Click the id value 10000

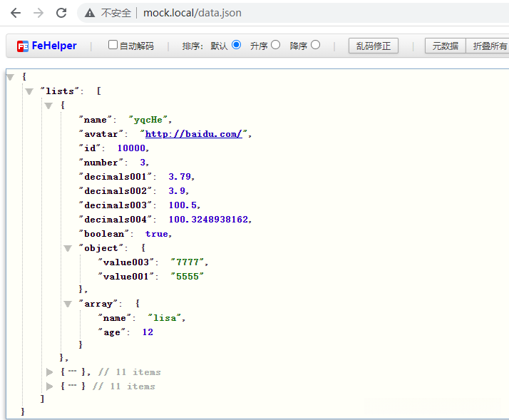pos(131,148)
